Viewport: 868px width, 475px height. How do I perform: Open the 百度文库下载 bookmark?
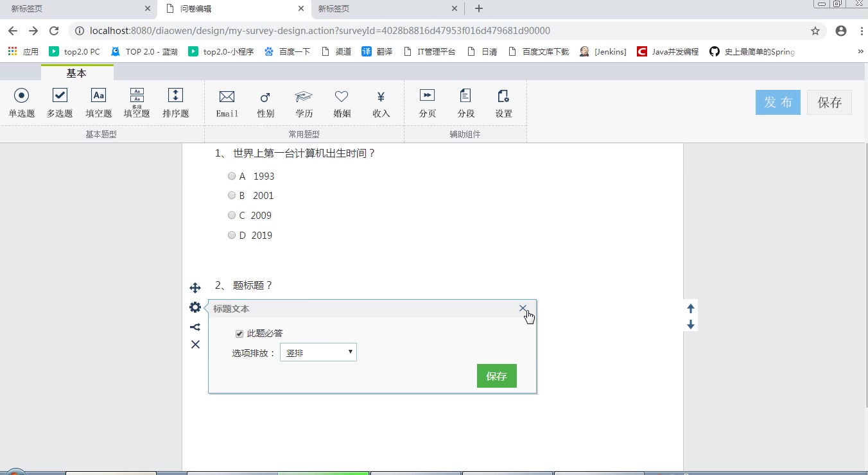point(539,52)
